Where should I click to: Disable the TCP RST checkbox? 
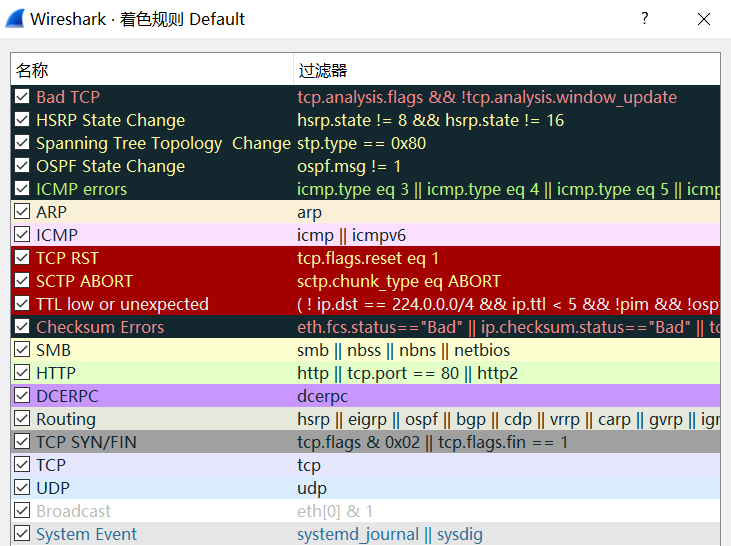tap(22, 257)
